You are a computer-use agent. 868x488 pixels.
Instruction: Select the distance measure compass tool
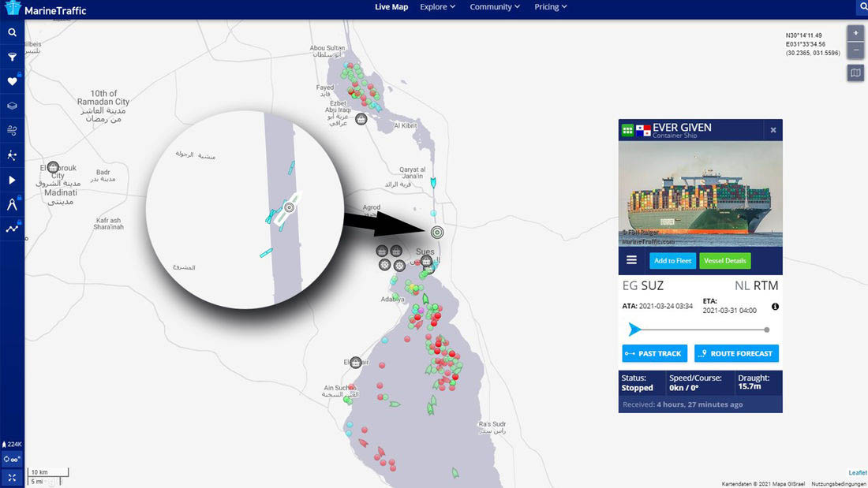click(x=12, y=204)
